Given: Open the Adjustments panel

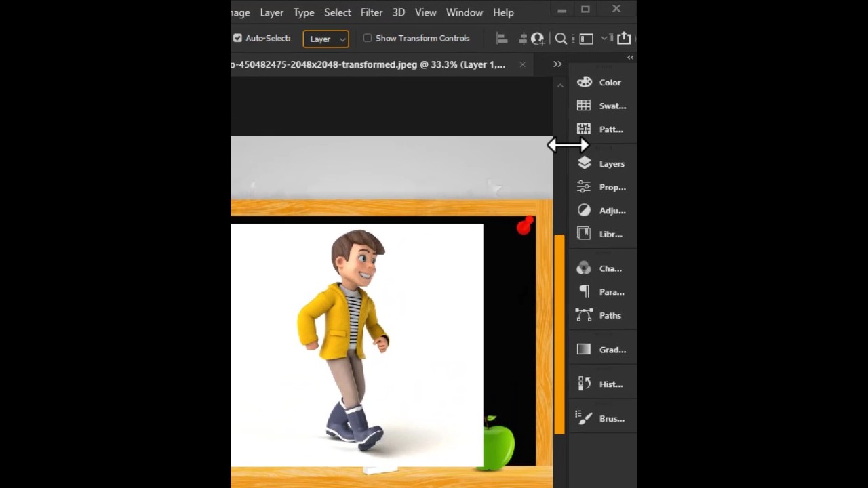Looking at the screenshot, I should (x=601, y=211).
